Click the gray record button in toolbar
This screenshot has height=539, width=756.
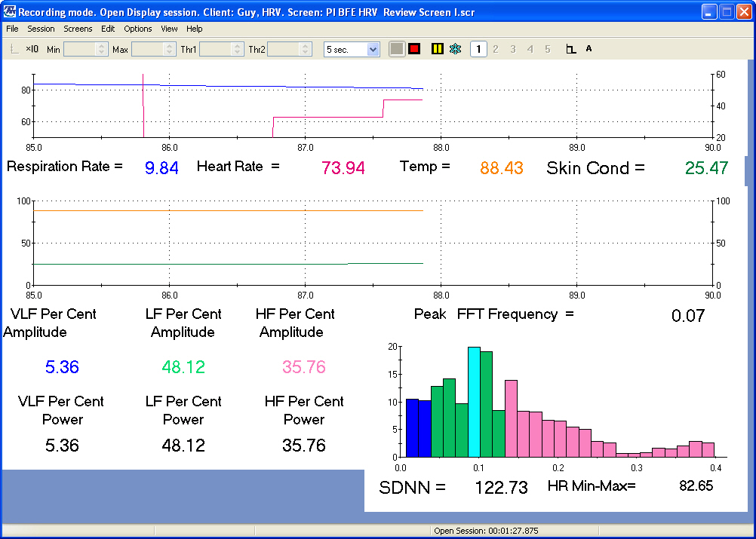coord(397,49)
